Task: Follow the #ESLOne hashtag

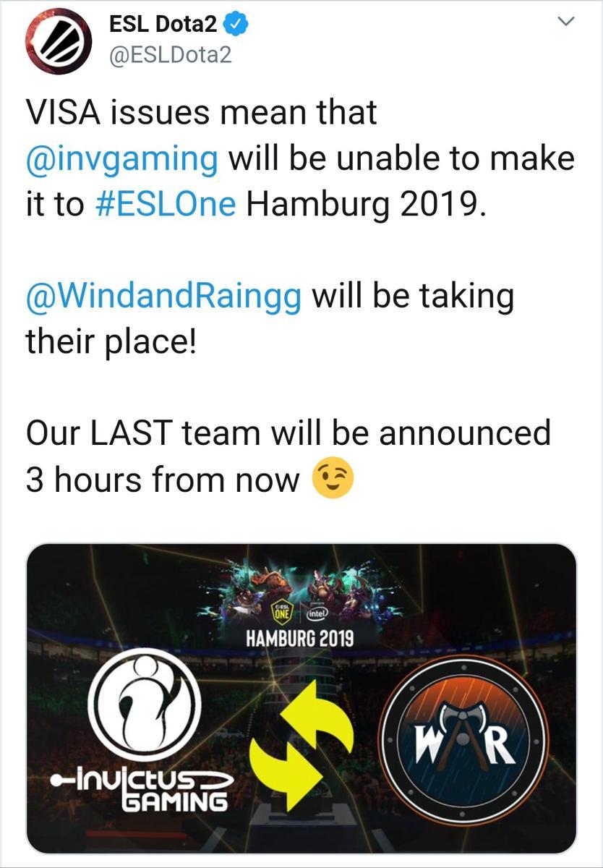Action: click(x=167, y=205)
